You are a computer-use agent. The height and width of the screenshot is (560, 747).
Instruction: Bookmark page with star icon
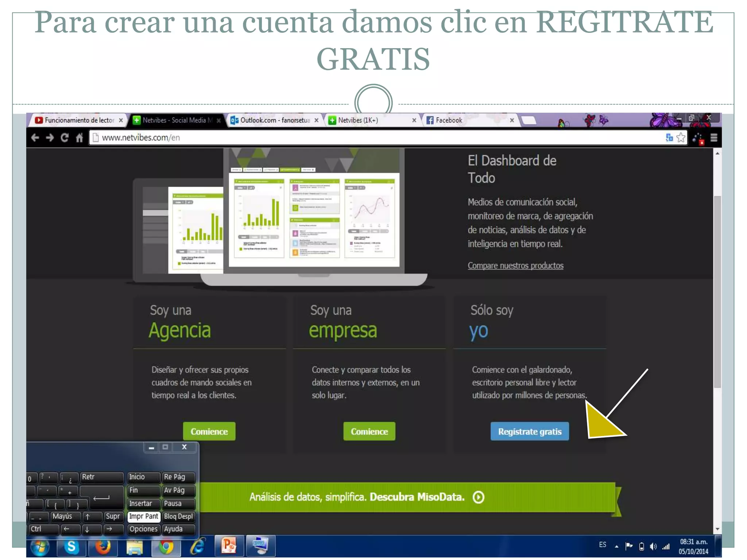pyautogui.click(x=681, y=137)
